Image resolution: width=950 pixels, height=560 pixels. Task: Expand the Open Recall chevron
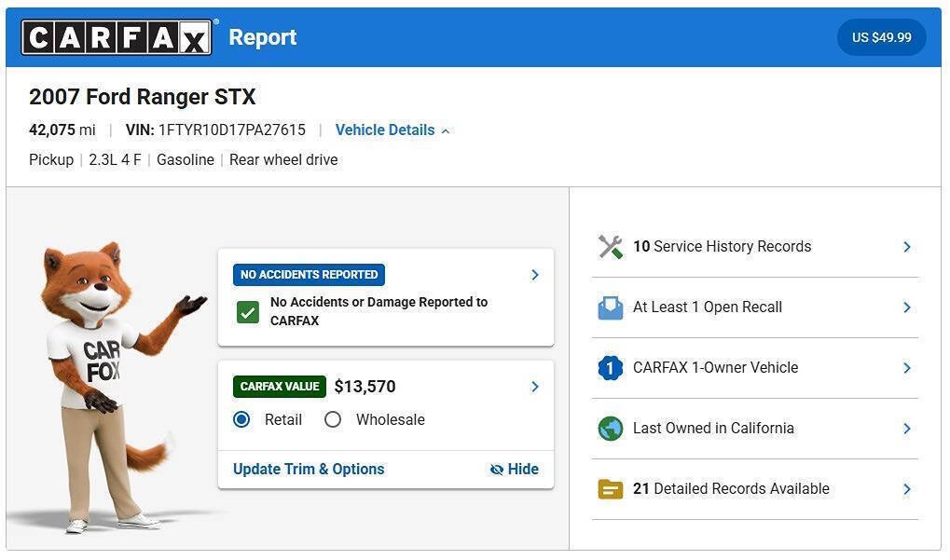coord(907,307)
